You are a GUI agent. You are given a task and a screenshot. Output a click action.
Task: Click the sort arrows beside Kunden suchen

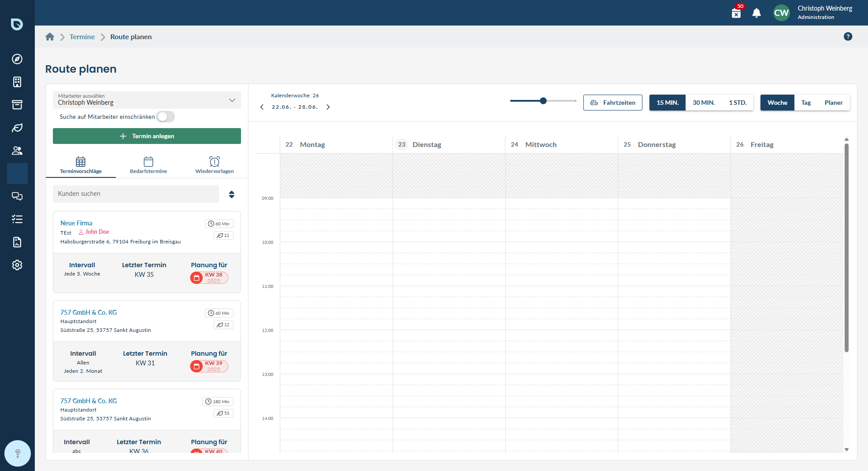tap(231, 194)
